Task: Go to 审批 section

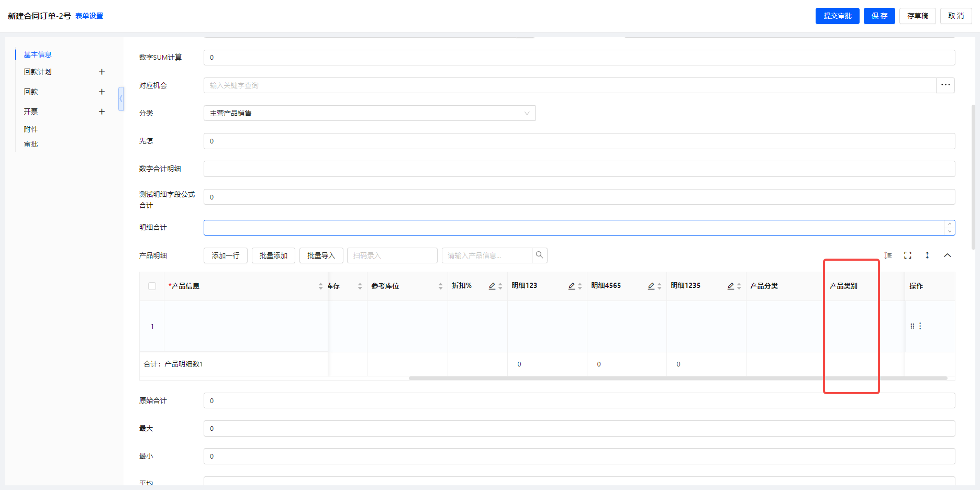Action: 31,144
